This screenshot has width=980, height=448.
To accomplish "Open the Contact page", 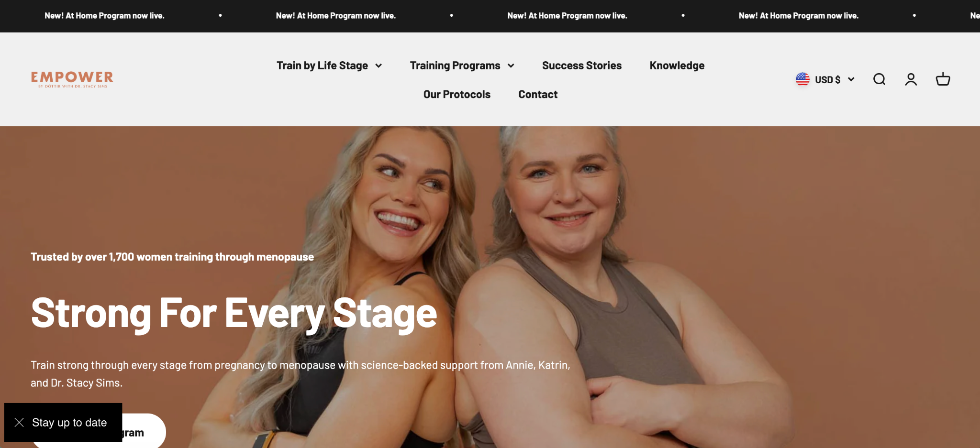I will point(538,94).
